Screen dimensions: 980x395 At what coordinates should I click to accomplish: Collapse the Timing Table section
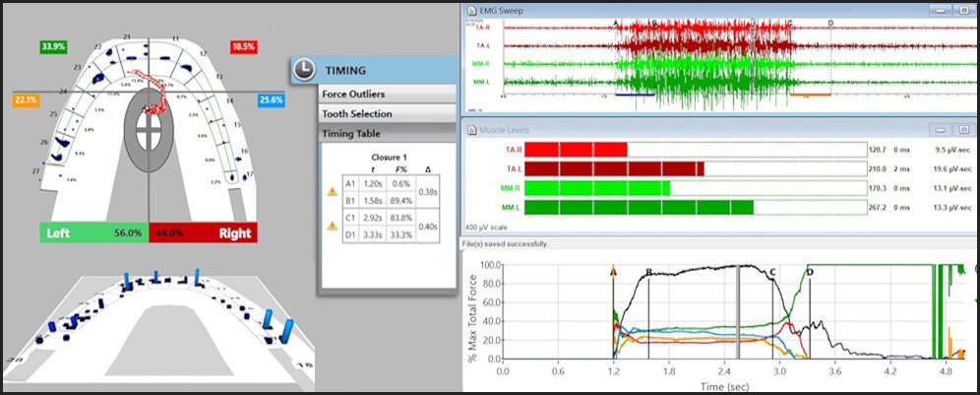388,134
